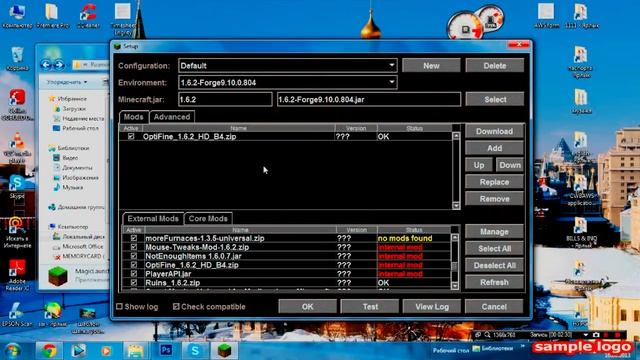Click the Remove button
The width and height of the screenshot is (640, 360).
494,199
